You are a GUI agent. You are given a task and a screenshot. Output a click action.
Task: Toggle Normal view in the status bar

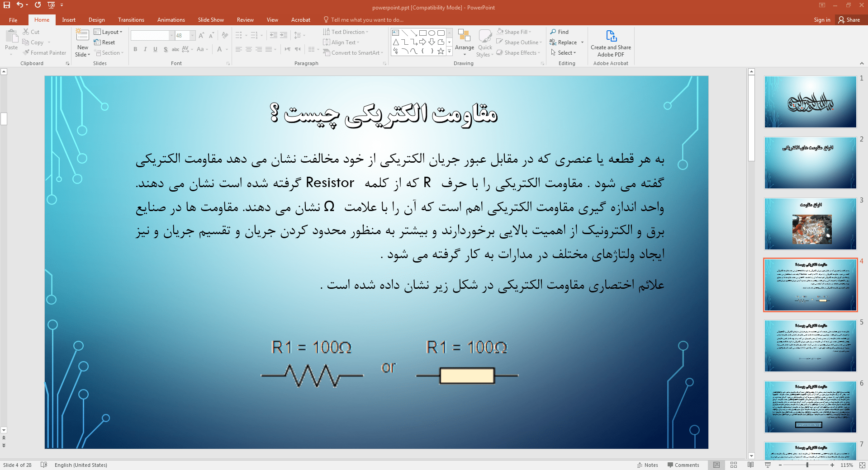pyautogui.click(x=716, y=465)
